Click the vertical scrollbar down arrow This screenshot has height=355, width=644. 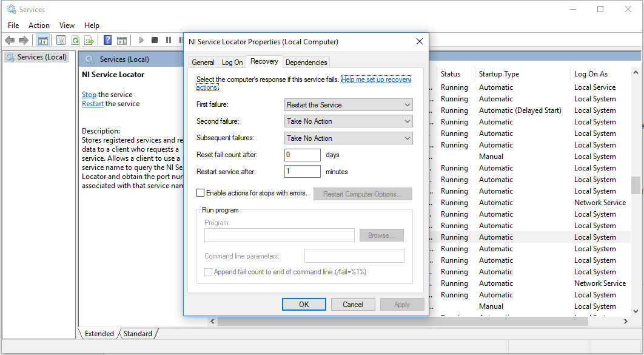[636, 311]
